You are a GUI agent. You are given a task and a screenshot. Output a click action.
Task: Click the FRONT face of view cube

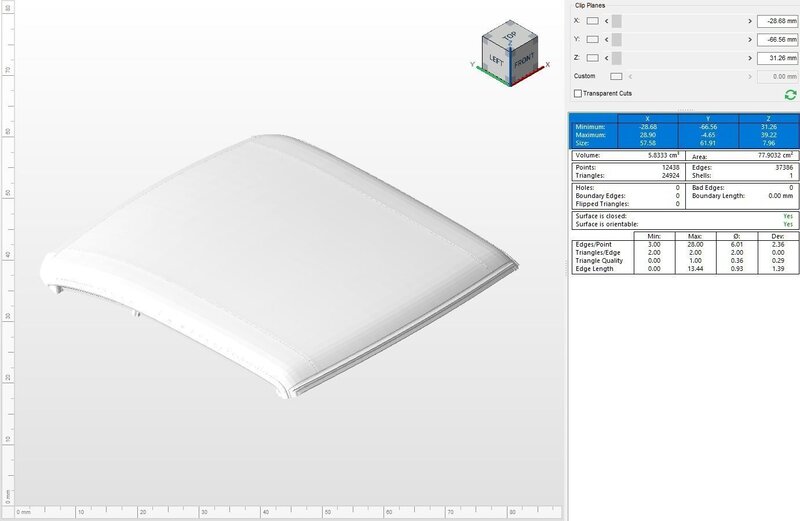click(x=523, y=59)
